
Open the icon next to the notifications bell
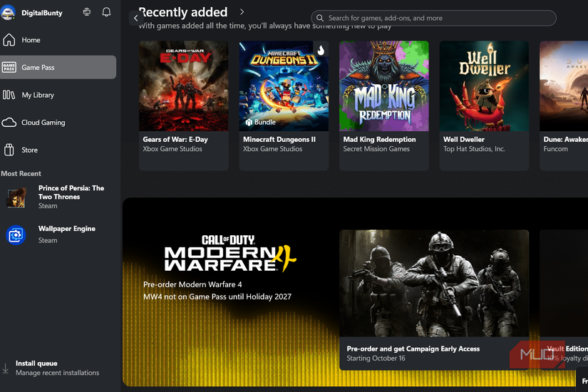pyautogui.click(x=87, y=12)
